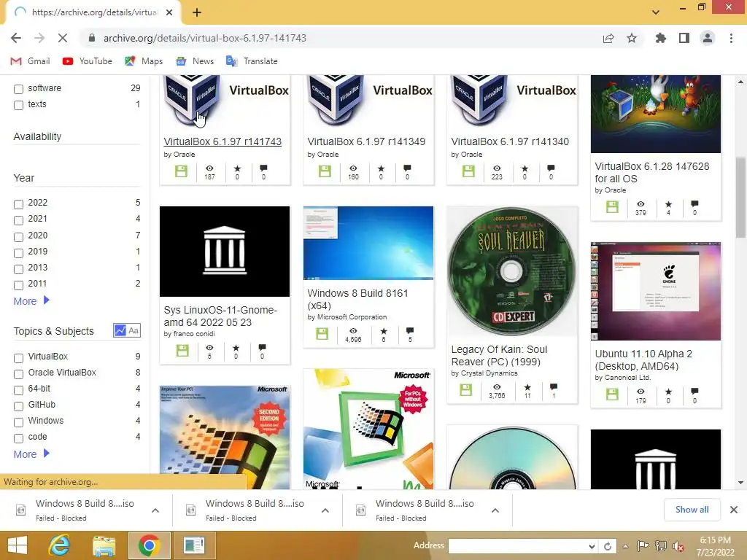Expand More under Topics & Subjects
The width and height of the screenshot is (747, 560).
(x=31, y=454)
